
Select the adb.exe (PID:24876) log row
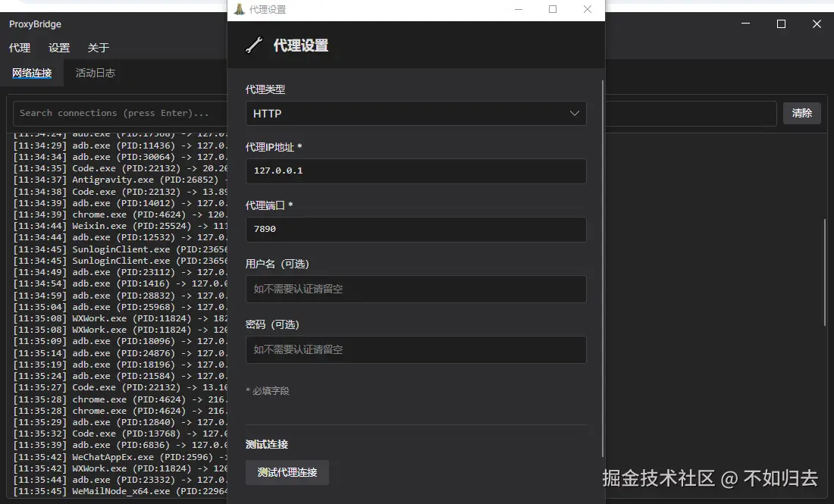121,353
